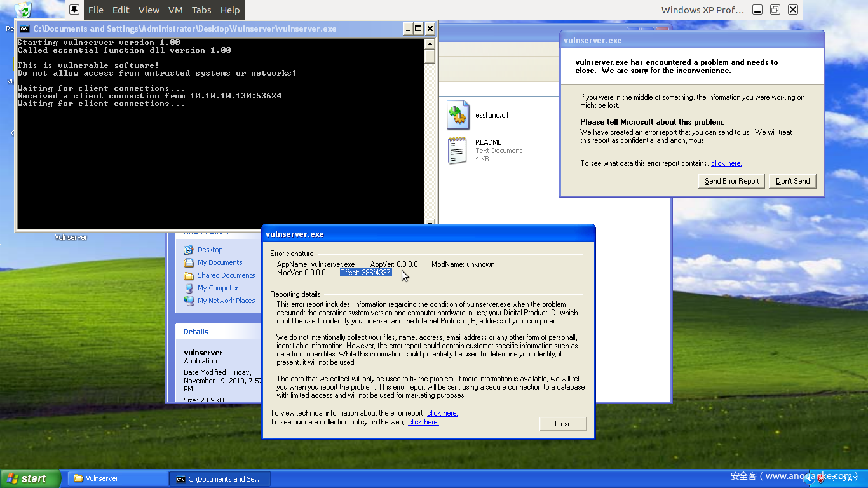The width and height of the screenshot is (868, 488).
Task: Maximize the vulnserver console window
Action: point(418,29)
